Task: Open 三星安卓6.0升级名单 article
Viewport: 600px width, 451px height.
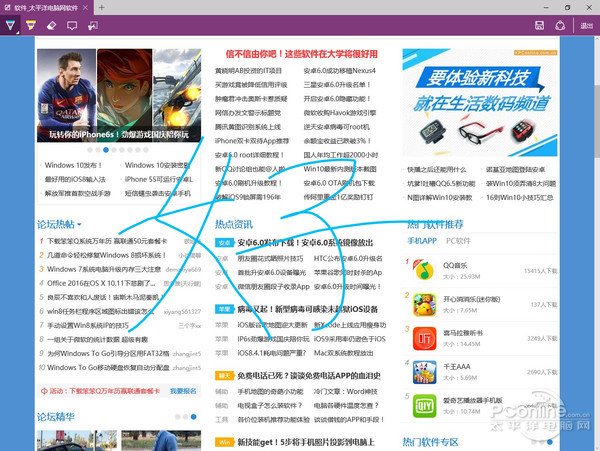Action: click(x=337, y=85)
